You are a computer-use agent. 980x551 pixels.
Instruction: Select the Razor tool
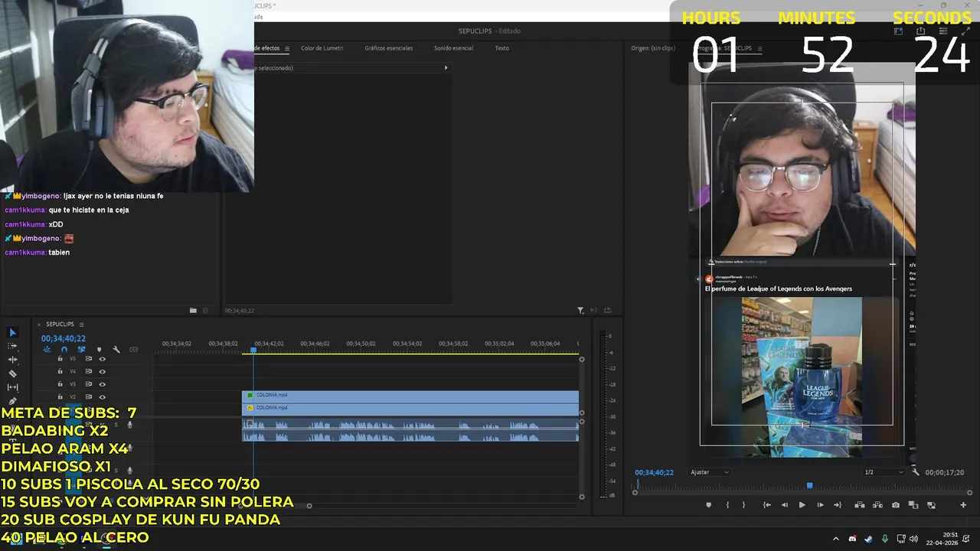12,373
